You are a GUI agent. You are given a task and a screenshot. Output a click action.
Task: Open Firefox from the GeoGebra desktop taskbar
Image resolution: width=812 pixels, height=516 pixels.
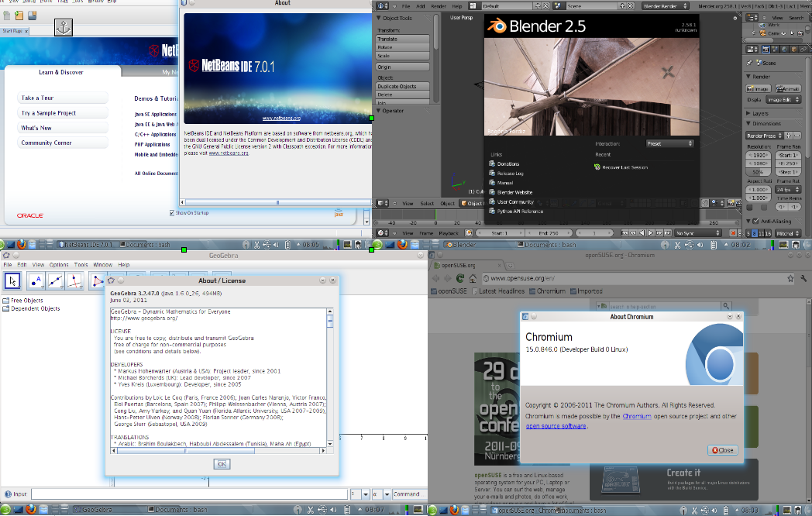coord(30,510)
